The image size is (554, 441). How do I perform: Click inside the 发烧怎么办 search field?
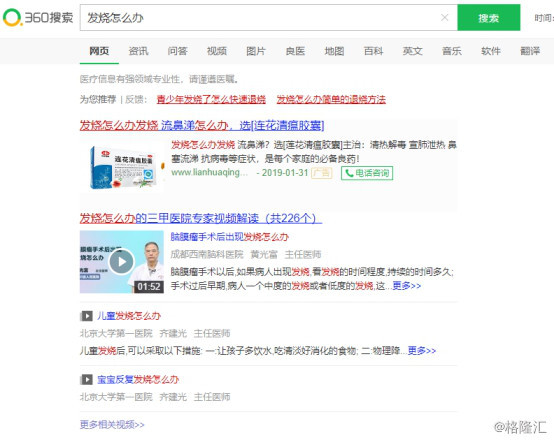[x=261, y=18]
